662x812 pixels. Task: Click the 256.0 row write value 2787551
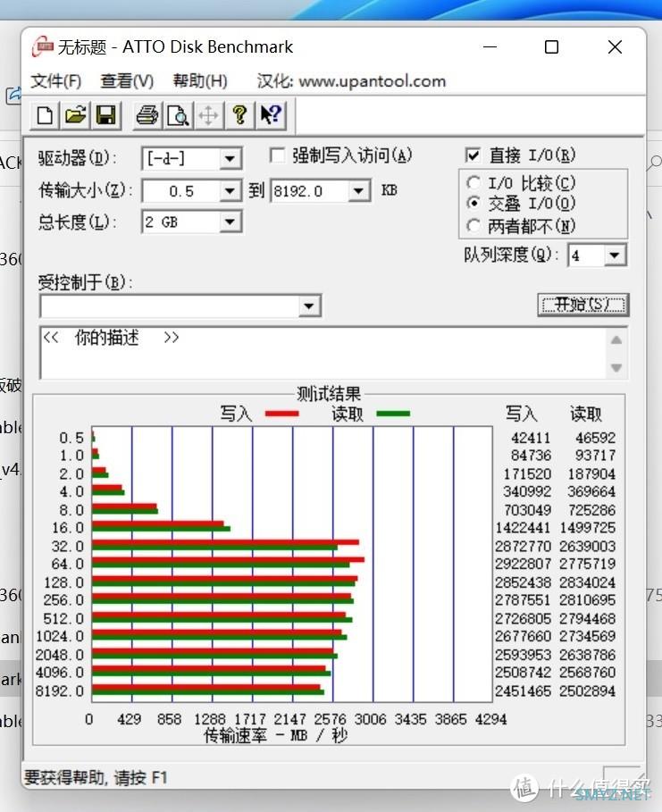[523, 599]
